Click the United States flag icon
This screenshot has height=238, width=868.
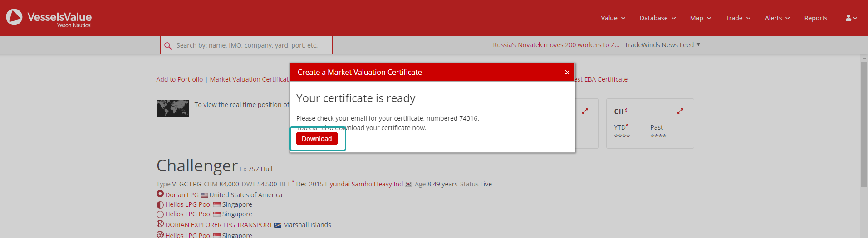[x=204, y=195]
